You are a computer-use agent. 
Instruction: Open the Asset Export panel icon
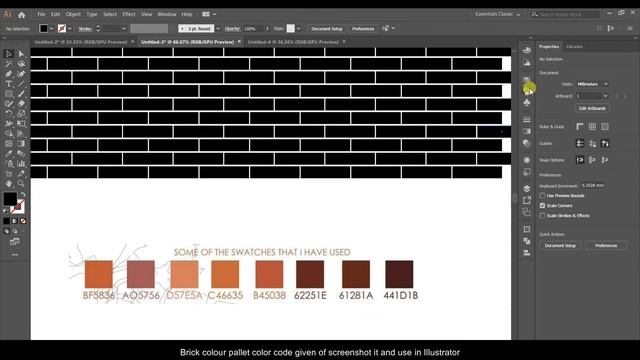(527, 200)
